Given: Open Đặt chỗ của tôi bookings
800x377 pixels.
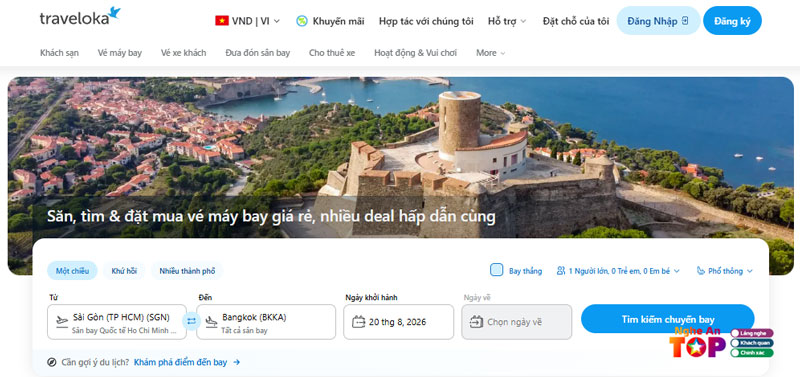Looking at the screenshot, I should point(576,21).
